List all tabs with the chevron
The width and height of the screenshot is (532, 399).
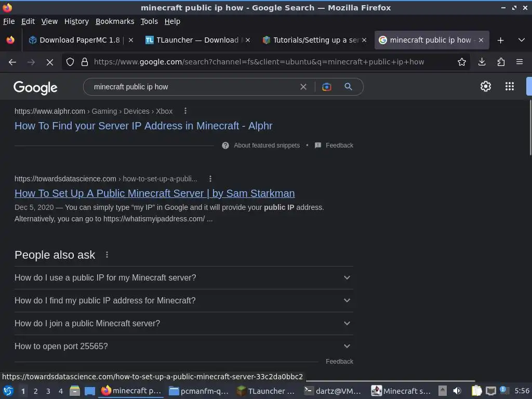point(522,40)
